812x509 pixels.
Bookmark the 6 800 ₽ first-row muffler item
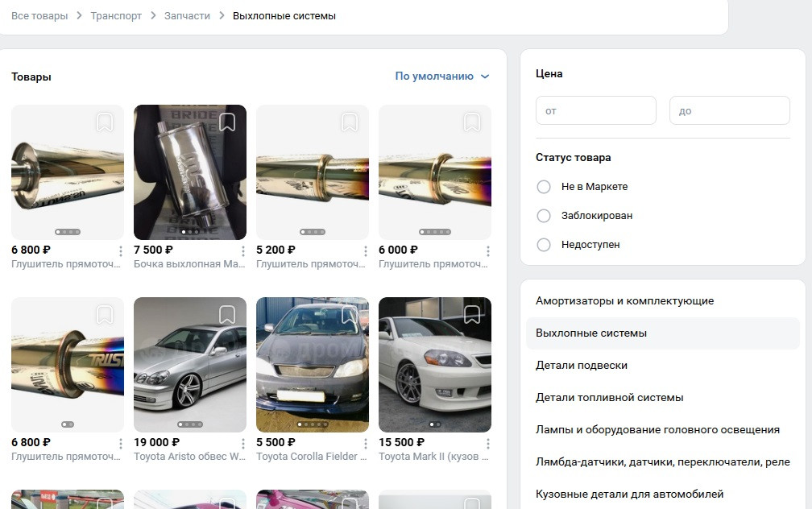tap(105, 122)
